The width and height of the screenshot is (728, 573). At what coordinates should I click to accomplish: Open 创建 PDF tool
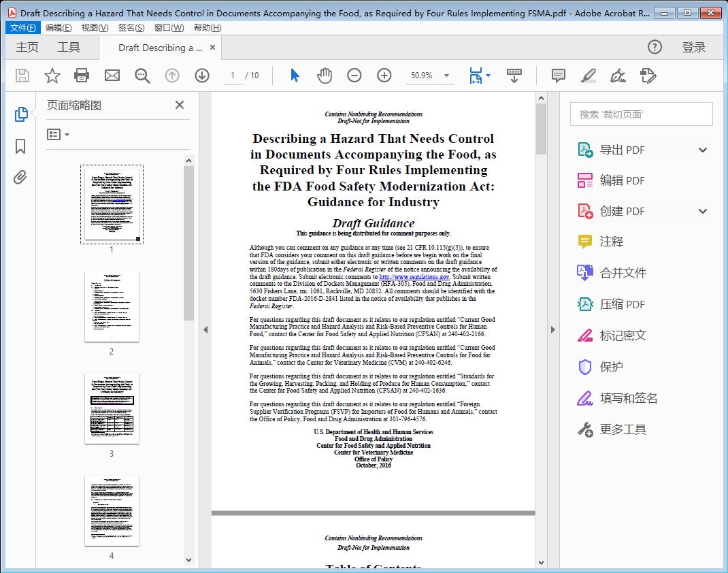pos(612,211)
